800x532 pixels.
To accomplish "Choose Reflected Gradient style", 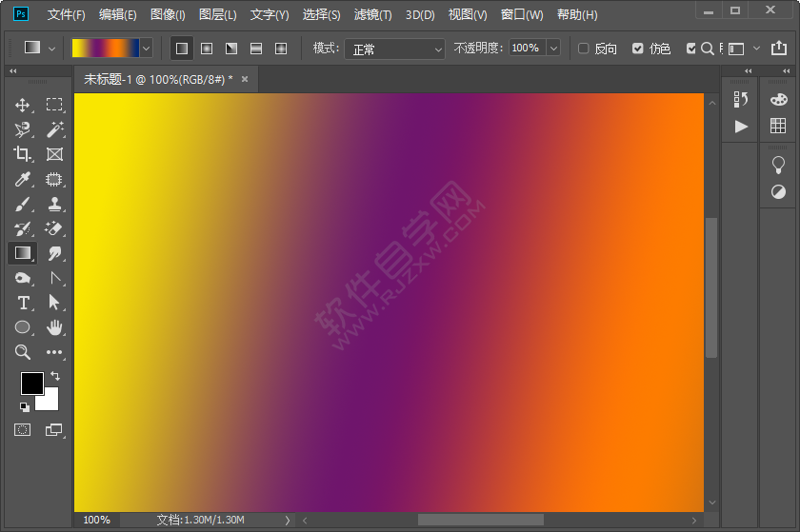I will pos(256,49).
